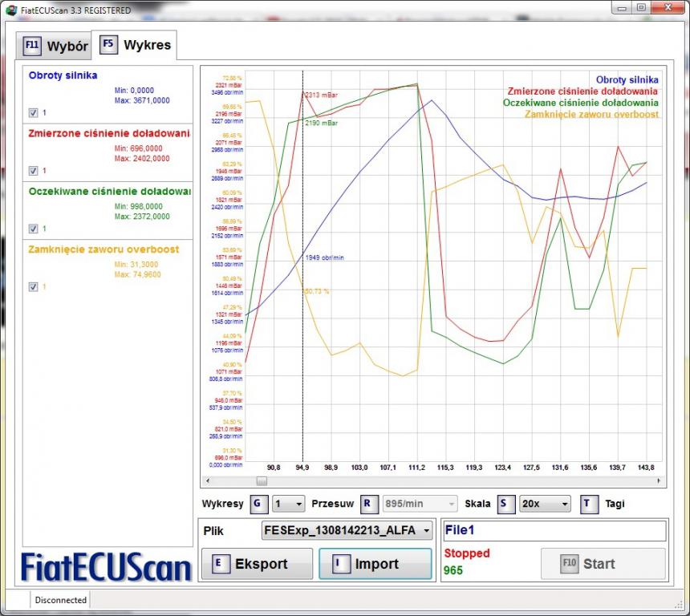
Task: Click the Max: 3671,0000 value
Action: (142, 100)
